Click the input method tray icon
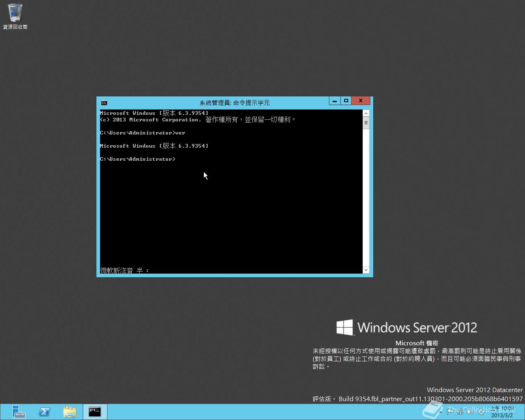525x420 pixels. coord(481,412)
